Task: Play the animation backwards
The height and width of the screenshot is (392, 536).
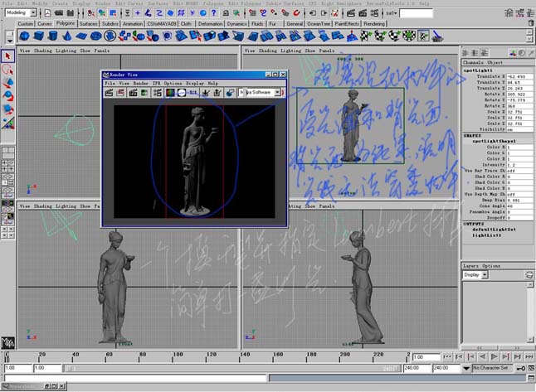Action: [482, 357]
